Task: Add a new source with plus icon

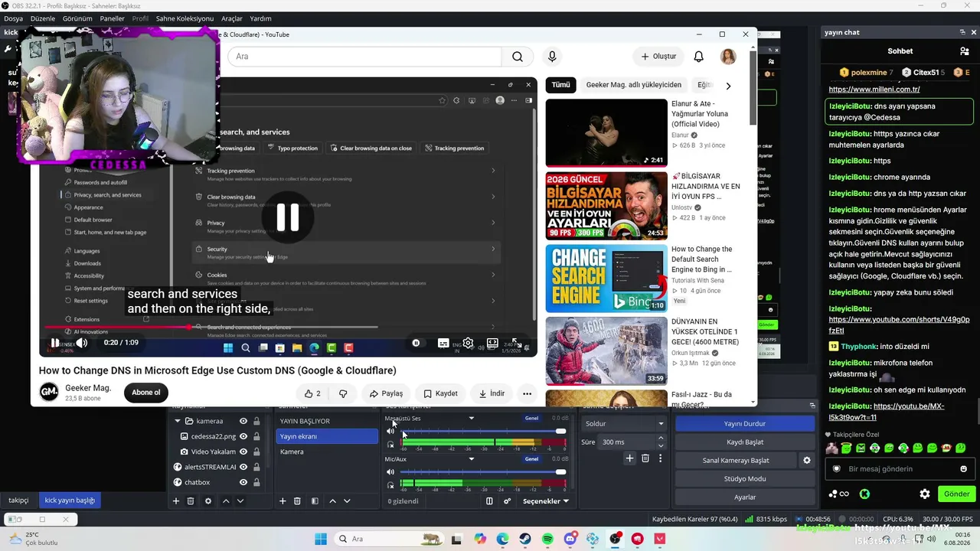Action: click(x=176, y=501)
